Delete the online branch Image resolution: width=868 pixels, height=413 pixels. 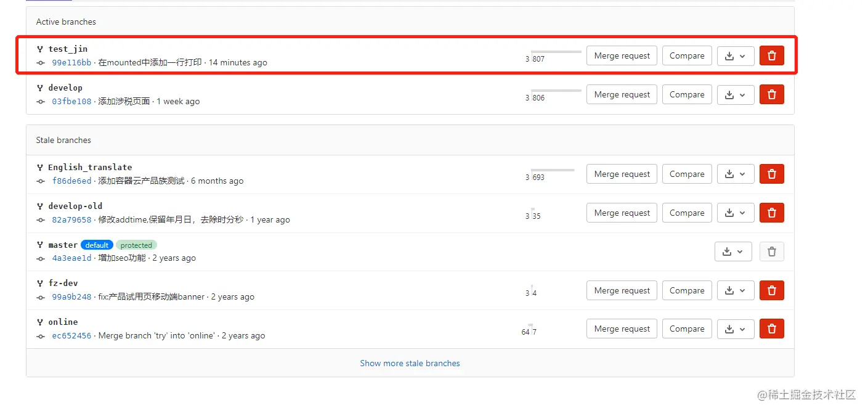(x=771, y=329)
